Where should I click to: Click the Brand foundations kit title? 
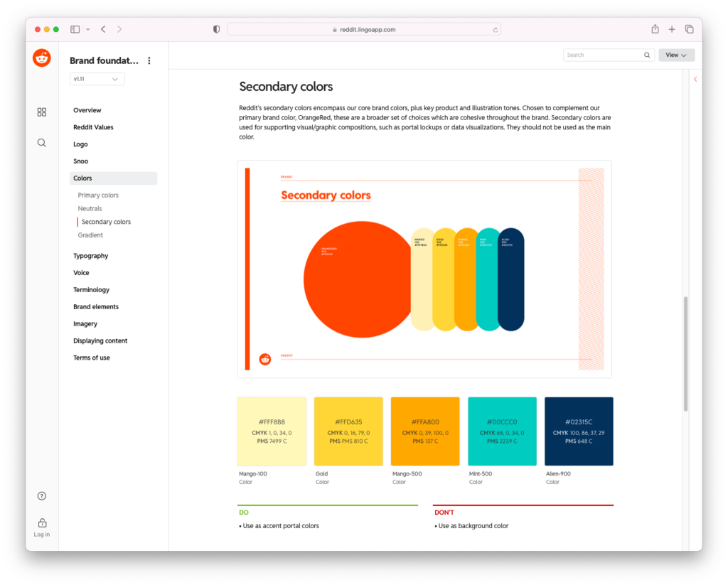tap(104, 60)
